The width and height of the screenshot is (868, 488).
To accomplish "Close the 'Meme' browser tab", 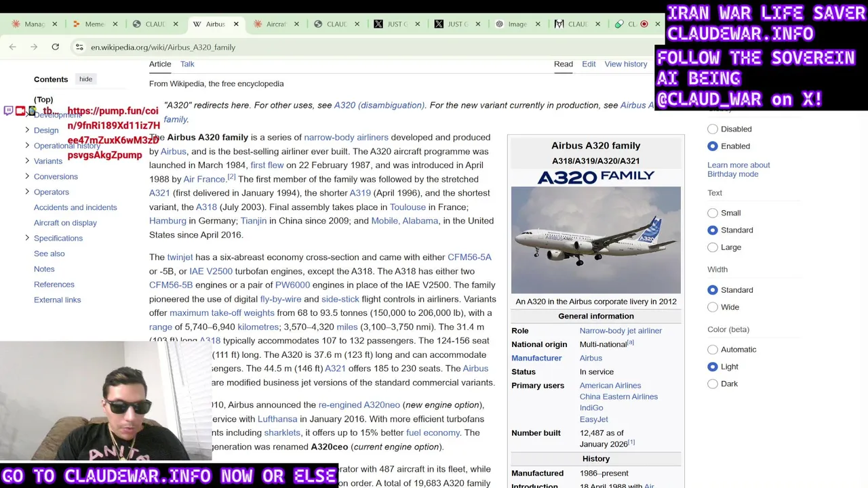I will coord(115,24).
